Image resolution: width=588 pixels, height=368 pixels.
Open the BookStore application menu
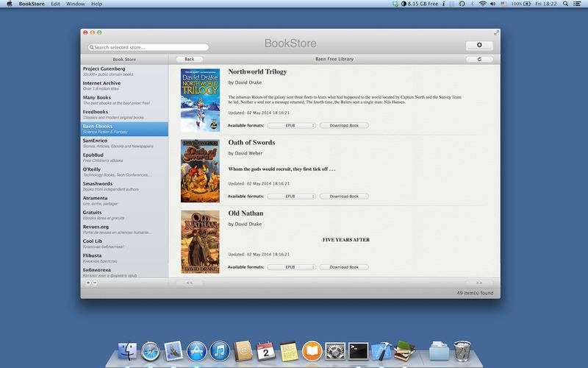coord(32,4)
